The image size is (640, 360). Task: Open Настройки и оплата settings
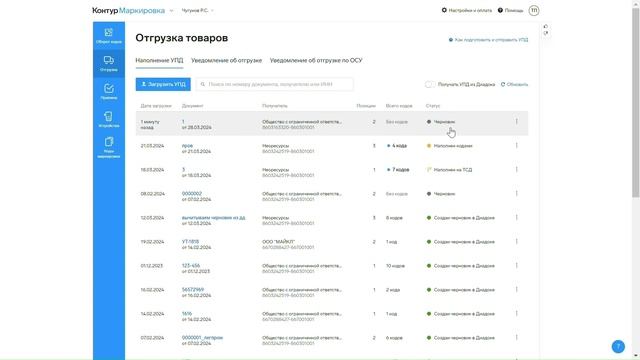coord(467,10)
